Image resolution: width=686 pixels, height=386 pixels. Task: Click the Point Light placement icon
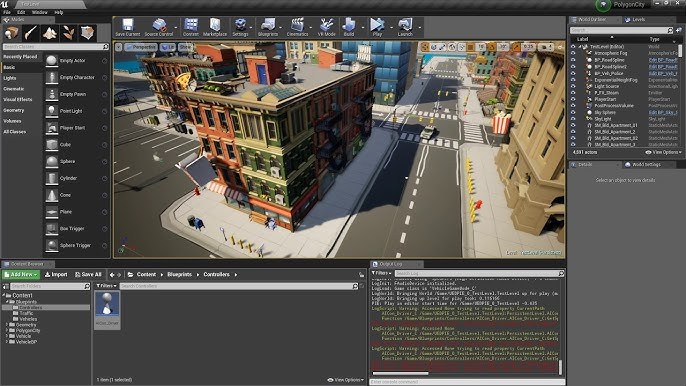[x=52, y=111]
